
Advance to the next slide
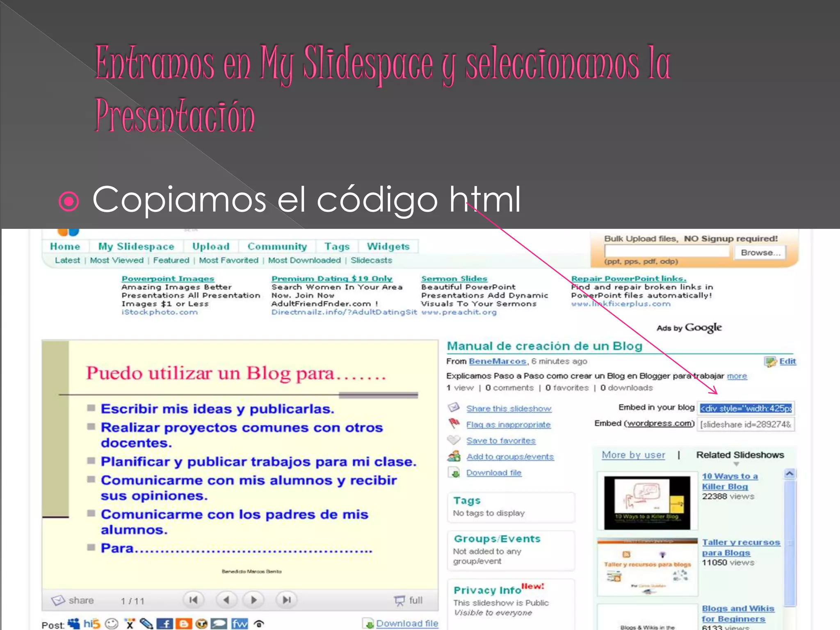click(x=253, y=600)
